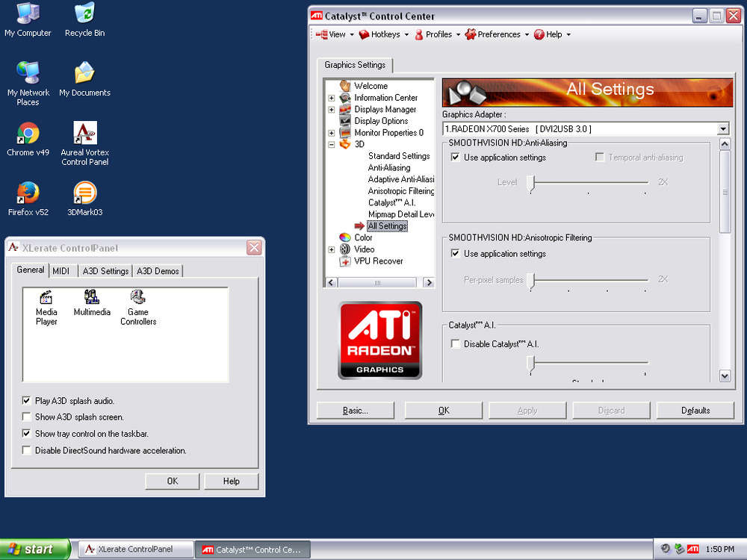Open Game Controllers icon in XLerate panel

click(x=138, y=307)
